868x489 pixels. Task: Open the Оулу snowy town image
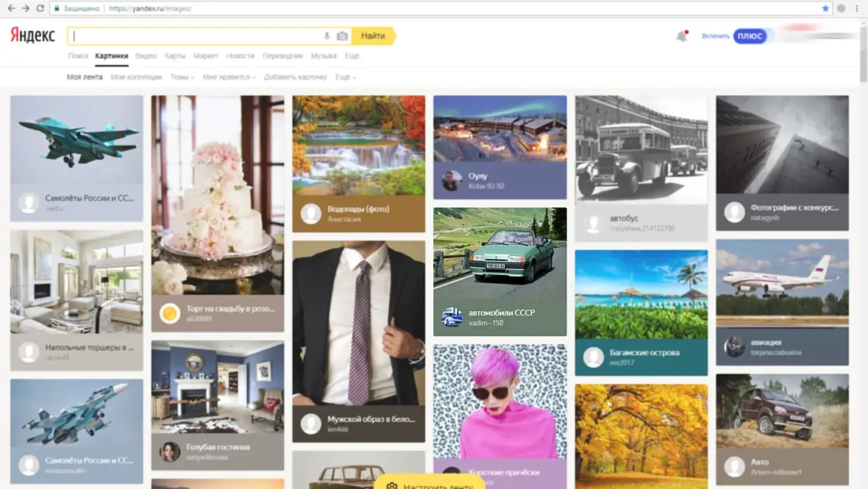500,129
